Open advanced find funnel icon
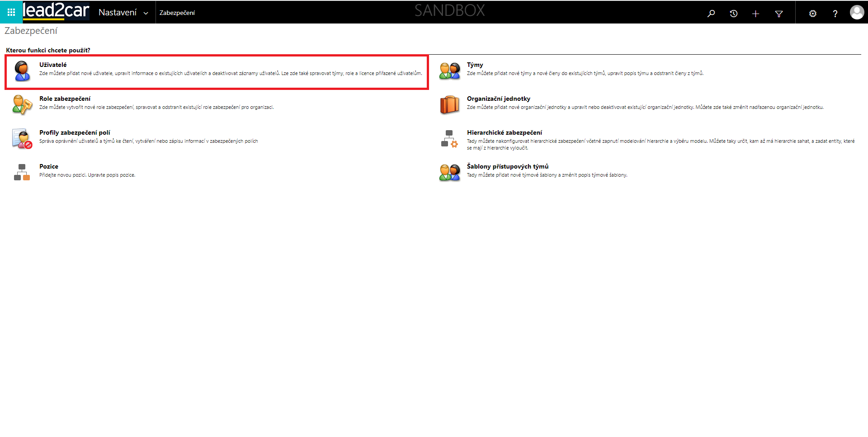Viewport: 868px width, 437px height. 778,14
